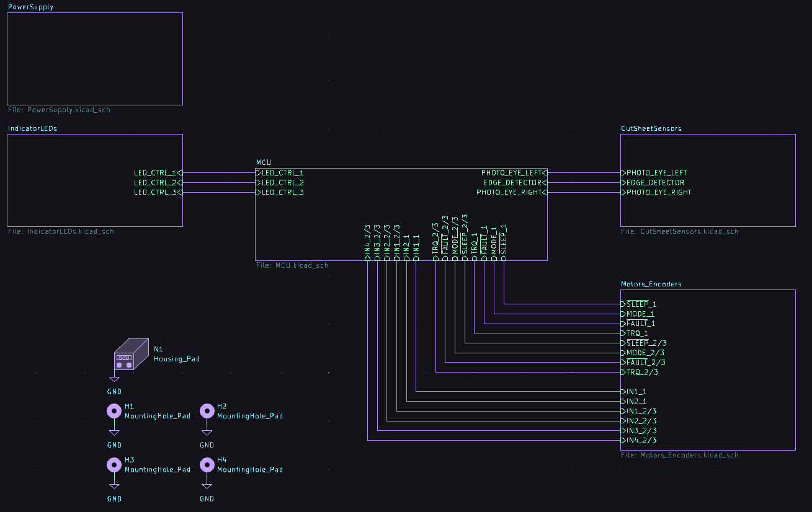The image size is (812, 512).
Task: Select the H4 mounting hole symbol
Action: 207,464
